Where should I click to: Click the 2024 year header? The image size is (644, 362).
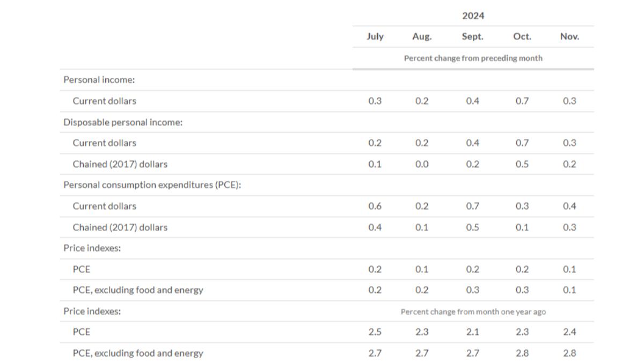(473, 16)
